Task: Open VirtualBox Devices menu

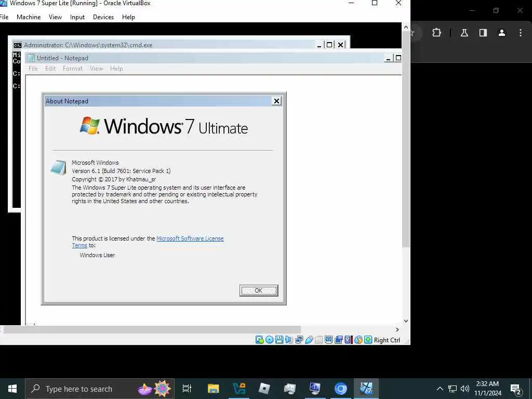Action: pos(103,17)
